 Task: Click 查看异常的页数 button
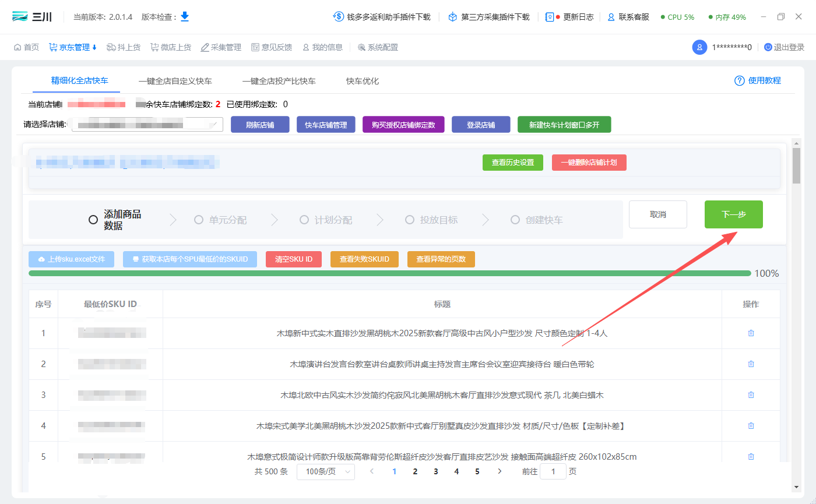(x=441, y=259)
